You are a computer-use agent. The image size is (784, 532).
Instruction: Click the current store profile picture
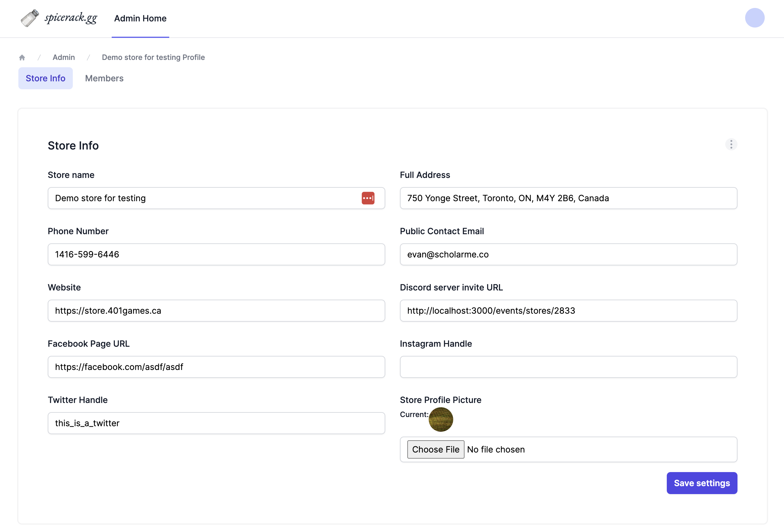(441, 419)
